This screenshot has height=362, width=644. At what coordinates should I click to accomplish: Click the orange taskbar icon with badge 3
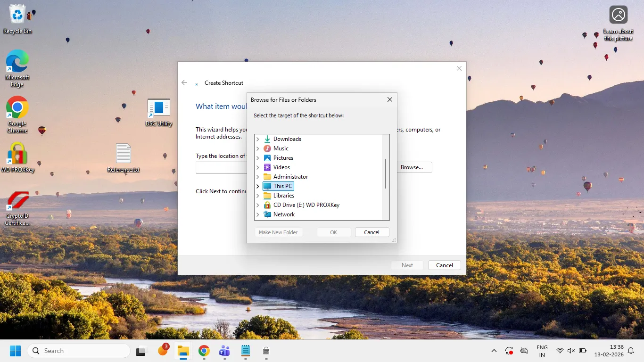[x=163, y=350]
